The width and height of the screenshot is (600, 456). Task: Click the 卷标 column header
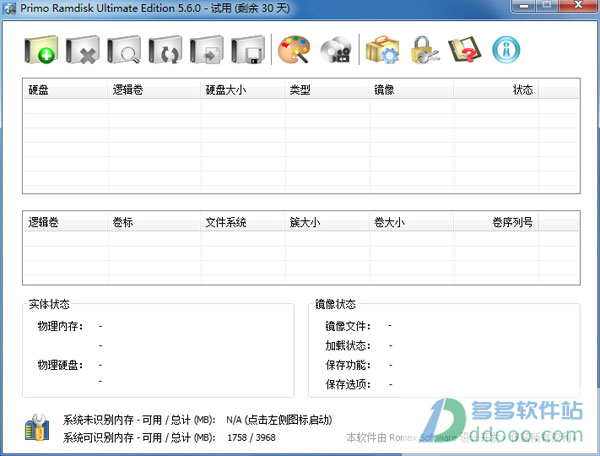tap(154, 222)
